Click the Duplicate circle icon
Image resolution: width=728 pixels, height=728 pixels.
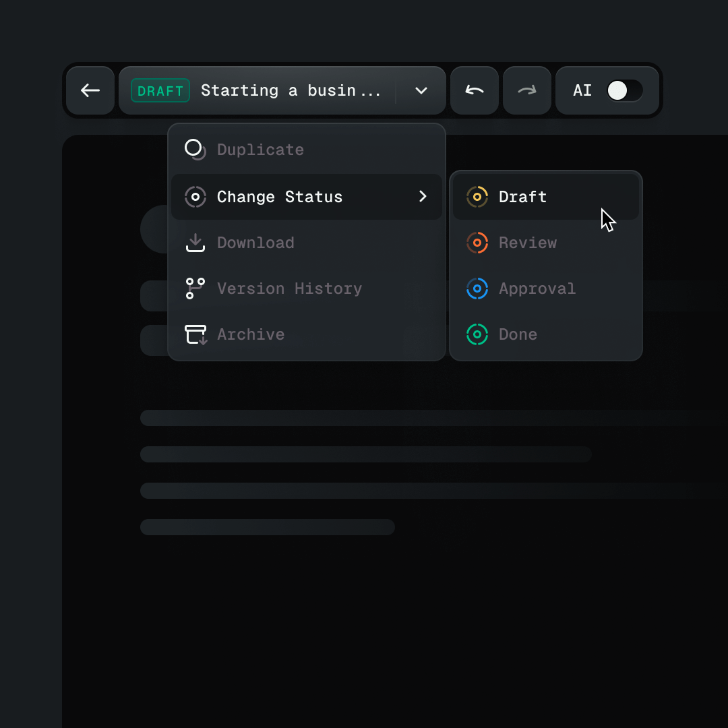(195, 150)
